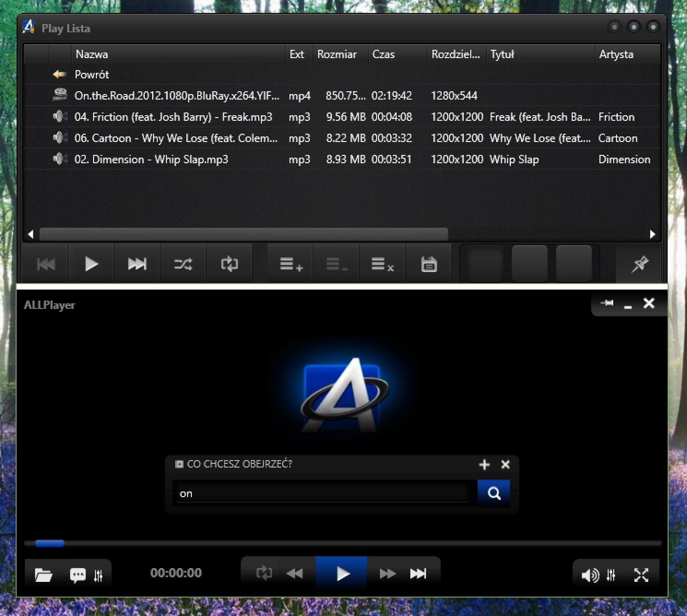The width and height of the screenshot is (687, 616).
Task: Toggle repeat in the playlist toolbar
Action: pyautogui.click(x=229, y=264)
